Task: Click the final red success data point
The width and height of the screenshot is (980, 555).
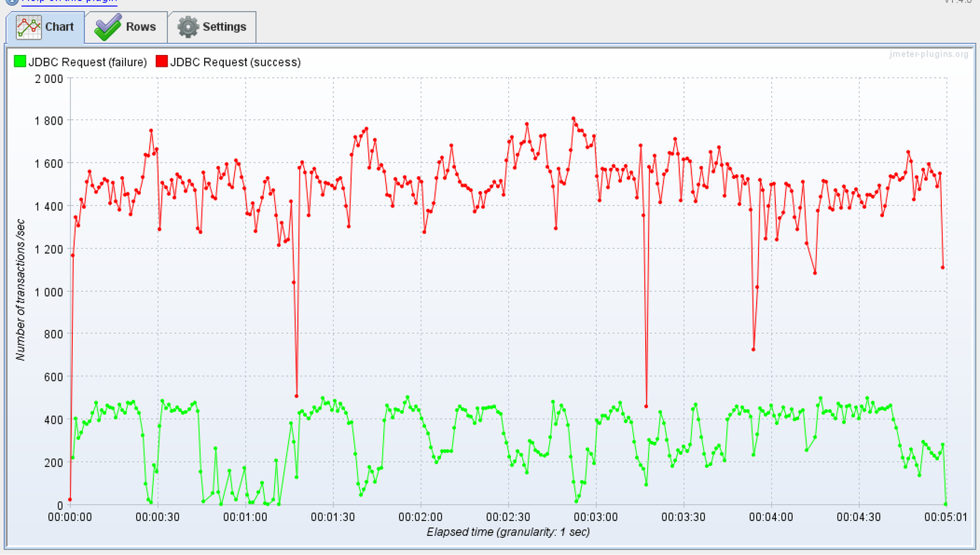Action: [x=943, y=267]
